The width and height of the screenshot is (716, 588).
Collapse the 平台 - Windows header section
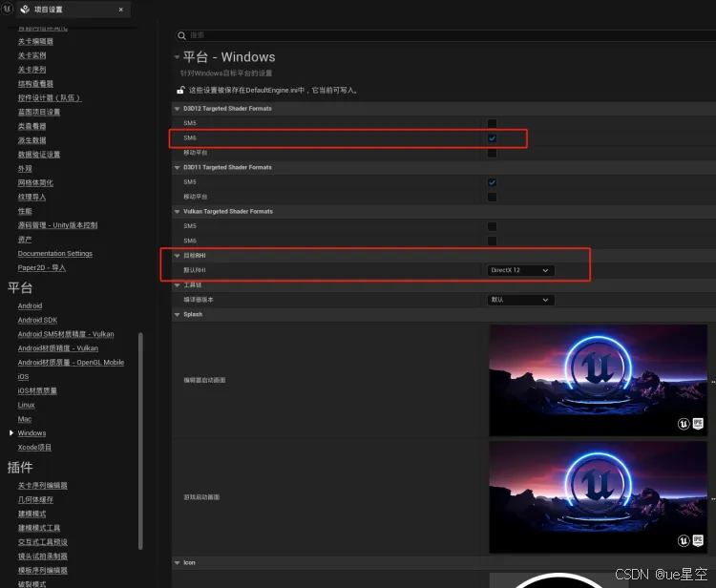(x=177, y=57)
